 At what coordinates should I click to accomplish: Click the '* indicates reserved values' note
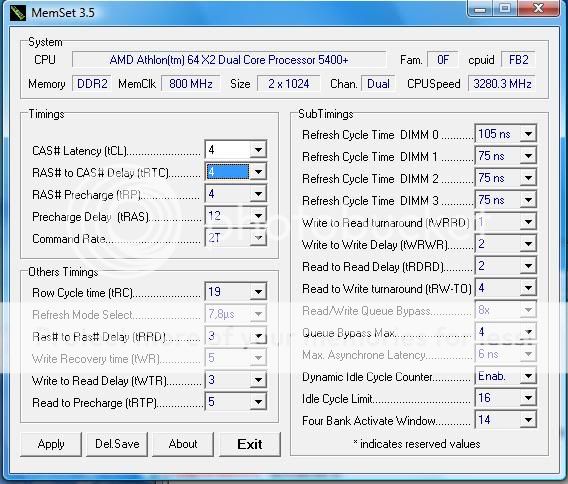tap(417, 444)
